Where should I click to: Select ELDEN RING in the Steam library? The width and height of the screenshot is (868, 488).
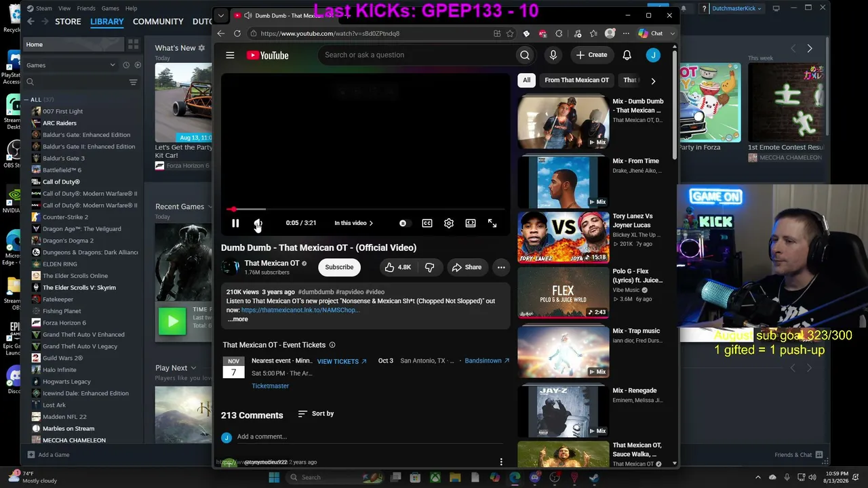(60, 264)
